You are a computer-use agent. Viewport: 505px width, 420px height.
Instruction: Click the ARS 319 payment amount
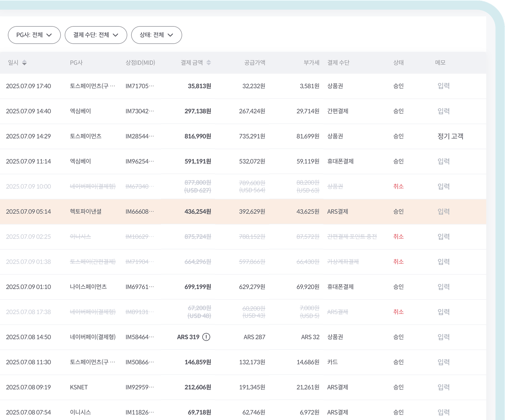pyautogui.click(x=188, y=337)
